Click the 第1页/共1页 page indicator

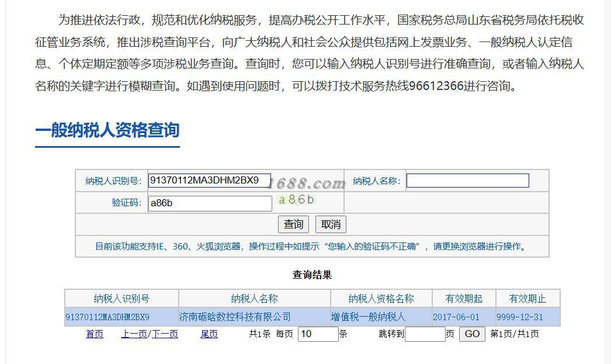tap(515, 334)
